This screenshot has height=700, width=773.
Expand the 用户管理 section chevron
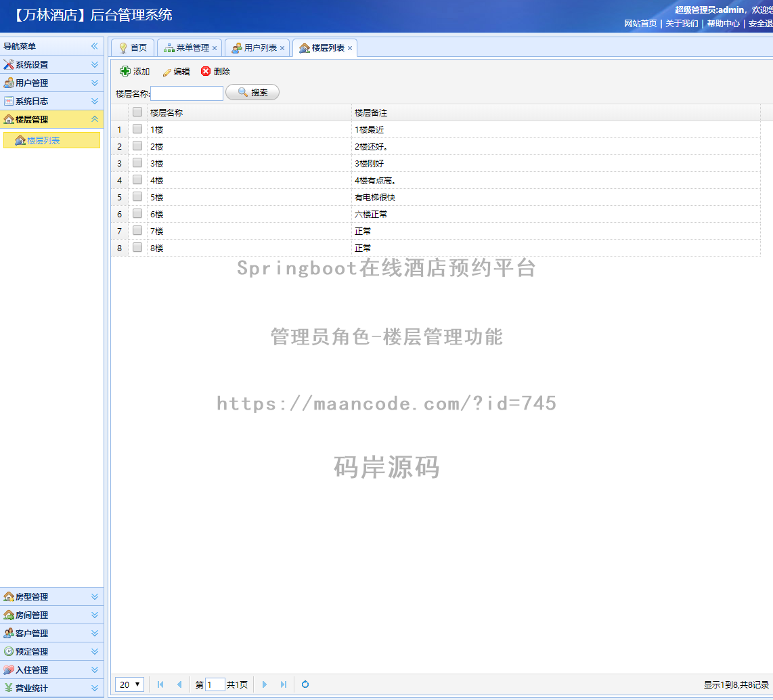(x=95, y=83)
